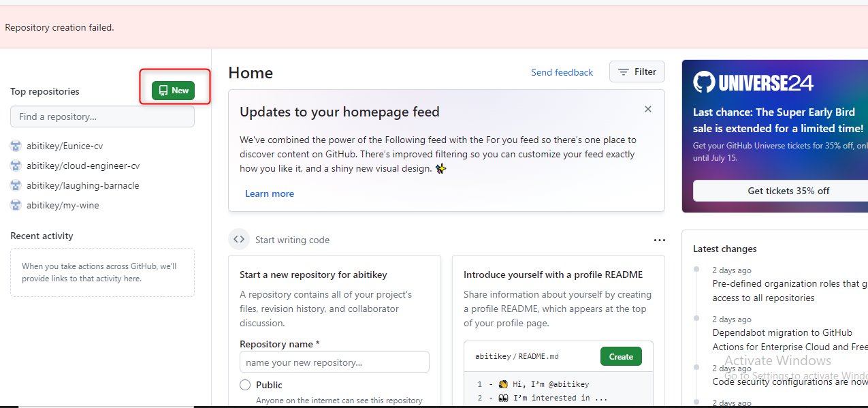Click the abitikey/my-wine avatar icon
The height and width of the screenshot is (408, 868).
click(x=16, y=205)
